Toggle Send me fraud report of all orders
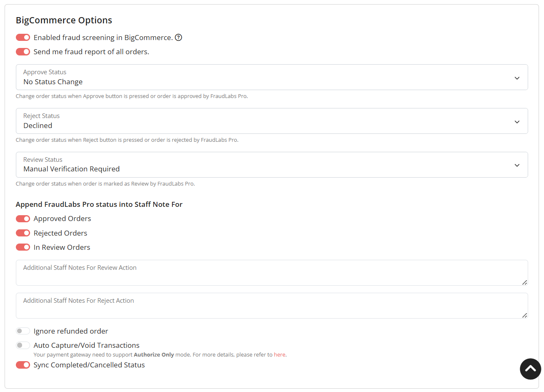 click(23, 52)
